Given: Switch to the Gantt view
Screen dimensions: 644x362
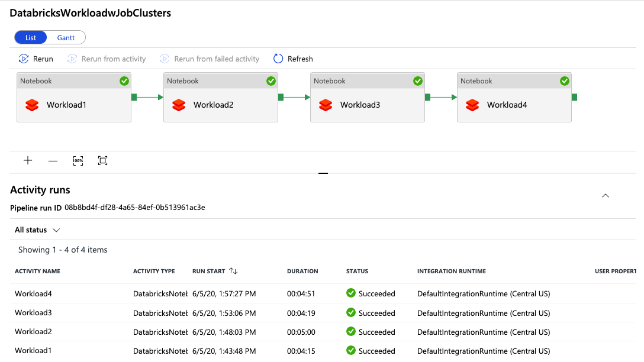Looking at the screenshot, I should coord(66,38).
